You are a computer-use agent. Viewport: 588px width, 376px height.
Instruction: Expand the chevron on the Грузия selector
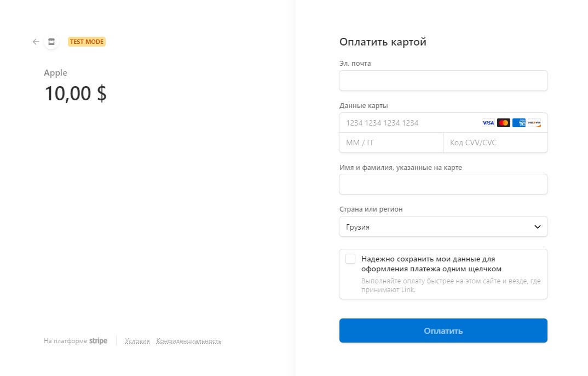[537, 226]
